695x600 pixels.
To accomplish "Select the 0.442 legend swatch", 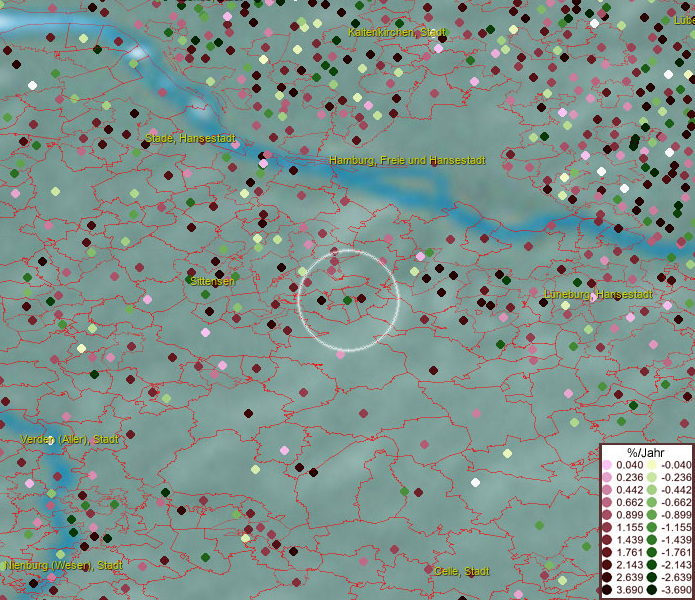I will tap(607, 490).
